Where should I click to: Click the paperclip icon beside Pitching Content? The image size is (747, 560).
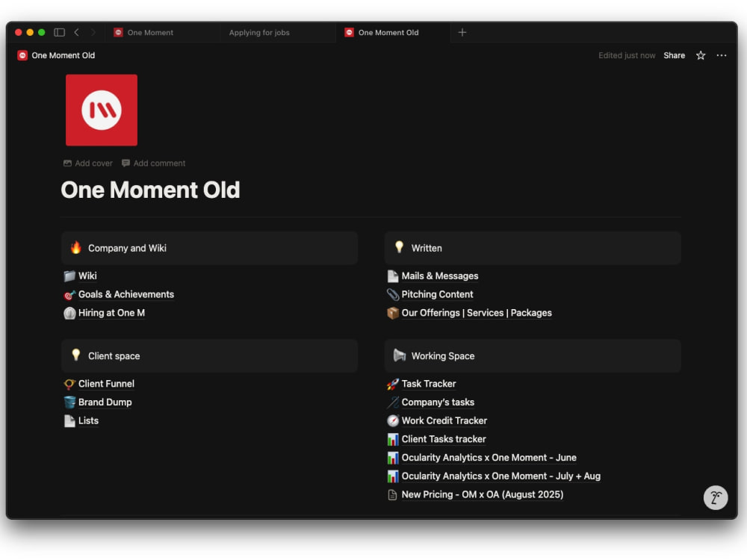[x=393, y=295]
